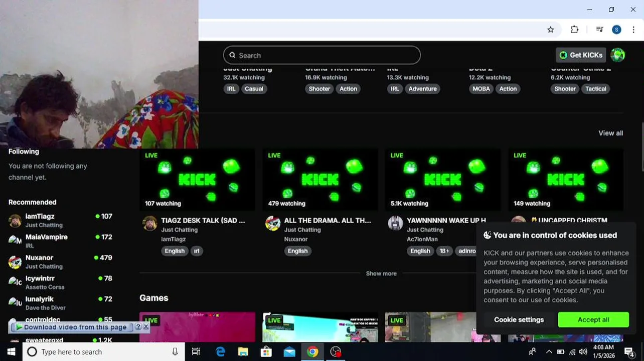Viewport: 644px width, 361px height.
Task: Bookmark this page with the star icon
Action: tap(551, 30)
